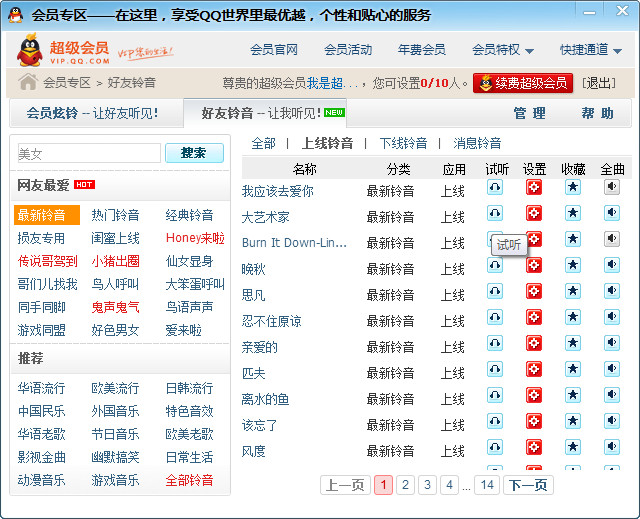Open recommended category 欧美流行
The width and height of the screenshot is (640, 519).
116,388
